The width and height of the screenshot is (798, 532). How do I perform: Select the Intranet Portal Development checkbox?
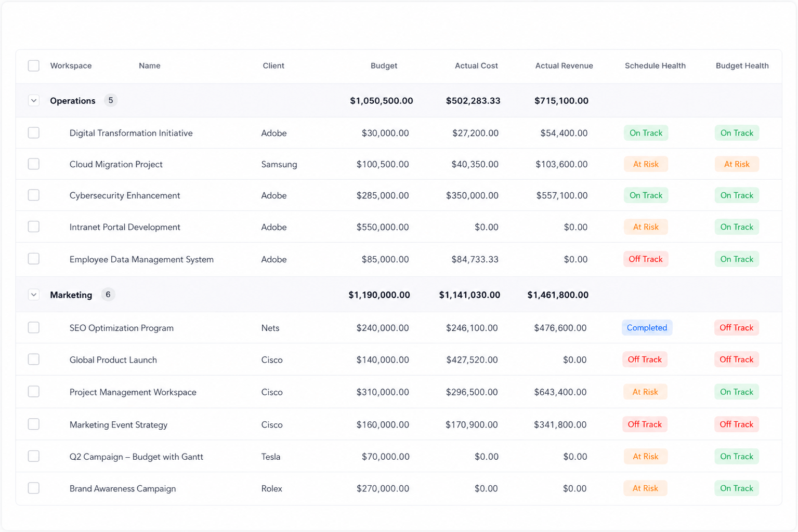click(34, 227)
